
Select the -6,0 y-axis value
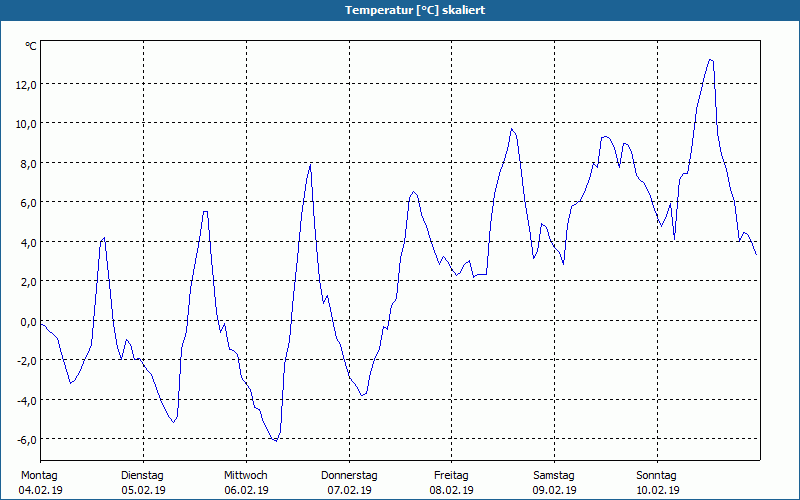27,440
